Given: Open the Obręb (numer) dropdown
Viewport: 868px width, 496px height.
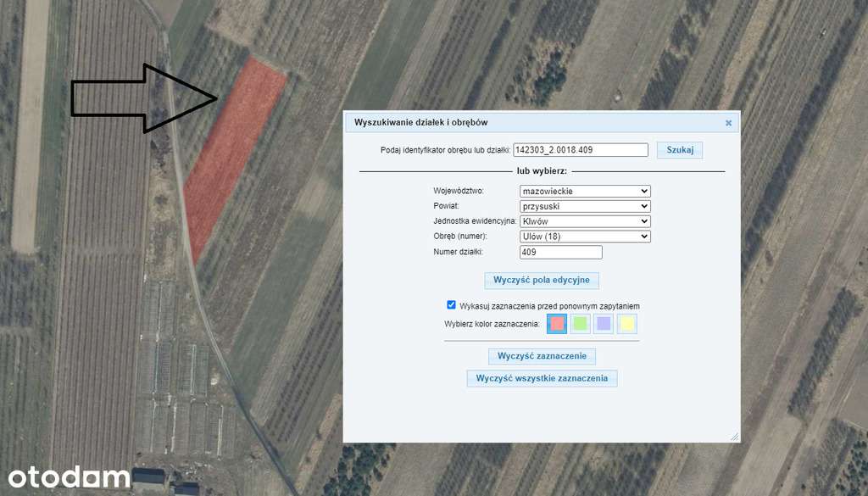Looking at the screenshot, I should [585, 237].
